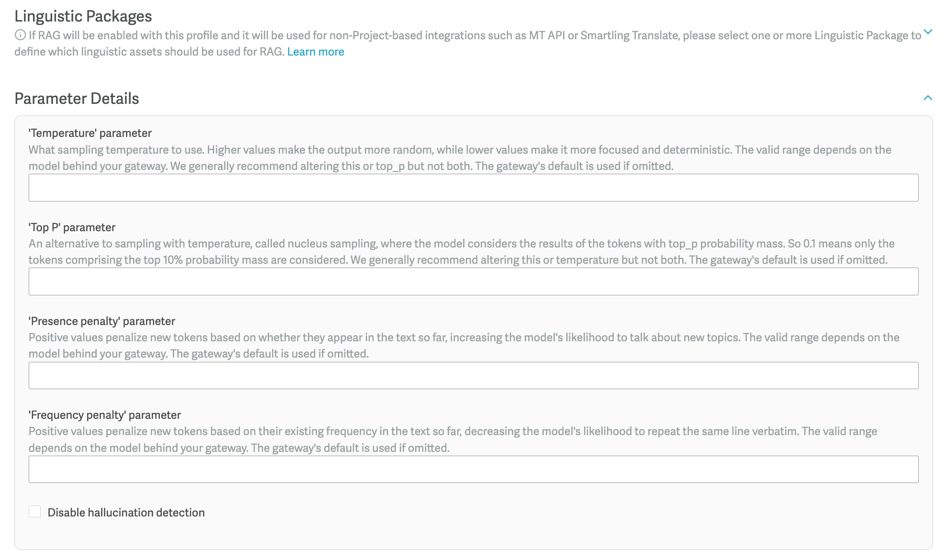
Task: Focus the 'Frequency penalty' parameter input field
Action: coord(473,469)
